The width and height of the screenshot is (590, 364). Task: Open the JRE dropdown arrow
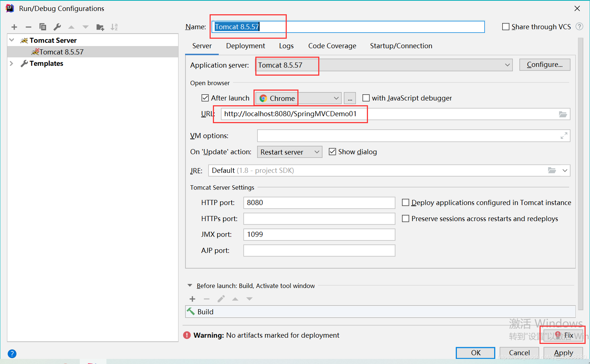coord(565,170)
